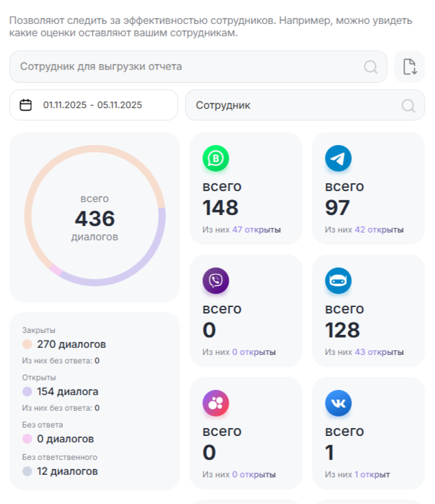Click the calendar icon in date field
Screen dimensions: 435x504
tap(26, 105)
